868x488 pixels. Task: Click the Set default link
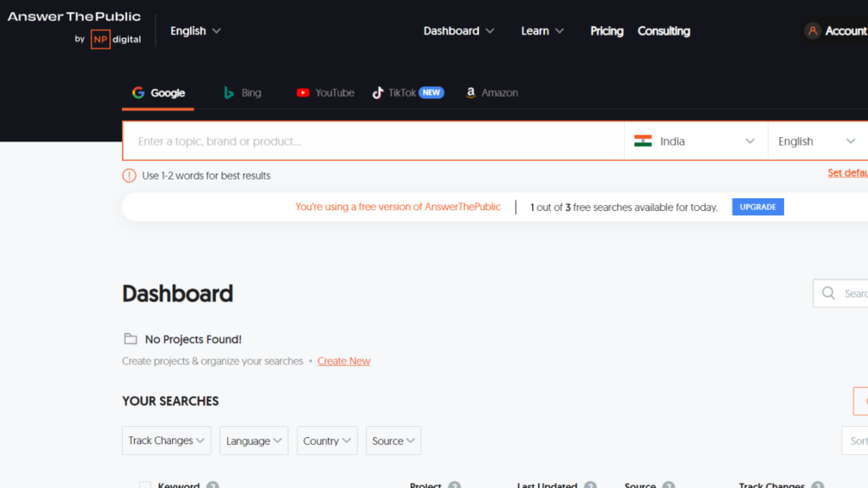pyautogui.click(x=848, y=173)
